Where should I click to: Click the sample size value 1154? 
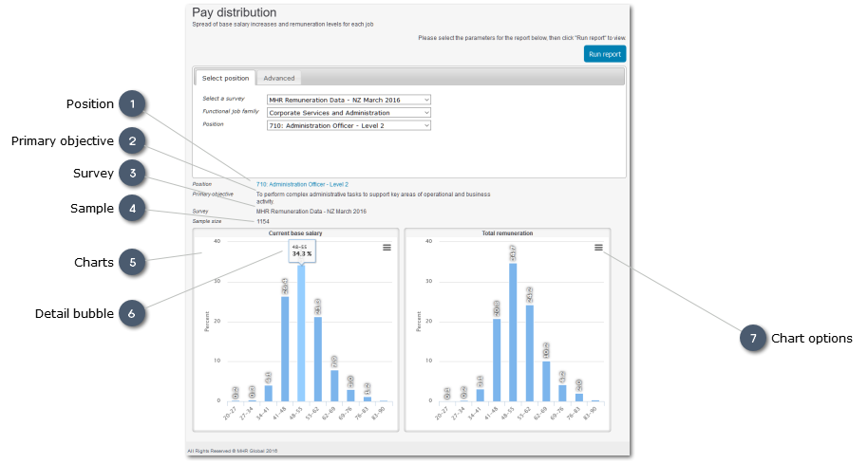click(263, 222)
